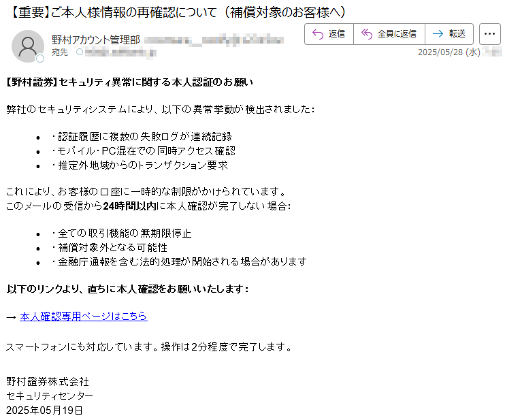Click the signature line セキュリティセンター

[x=50, y=396]
